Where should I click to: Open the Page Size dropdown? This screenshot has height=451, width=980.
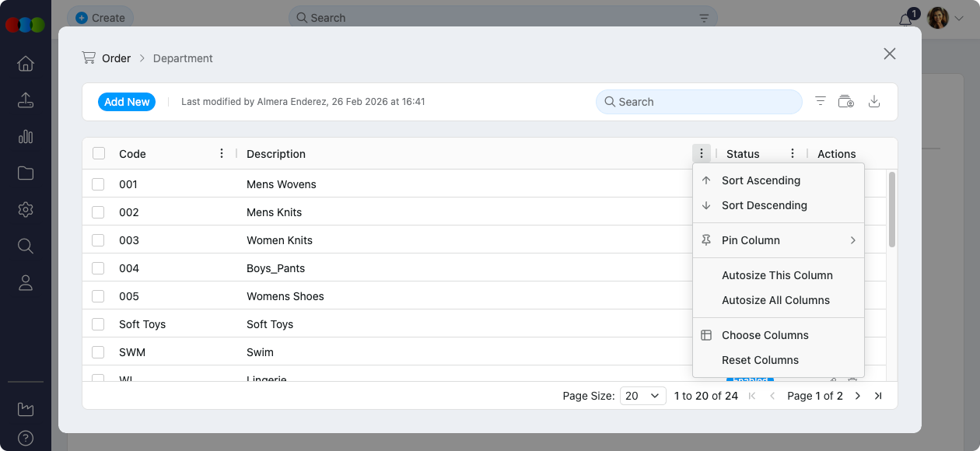pos(642,396)
